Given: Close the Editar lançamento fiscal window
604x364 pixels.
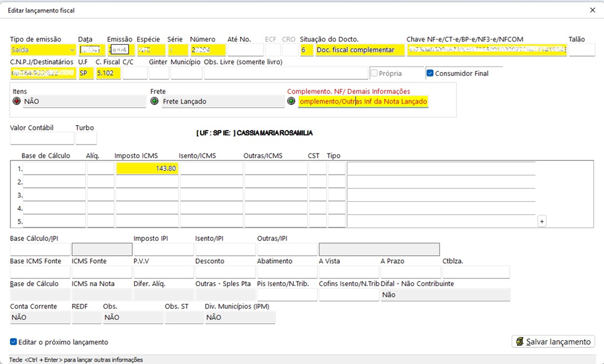Looking at the screenshot, I should (x=592, y=11).
